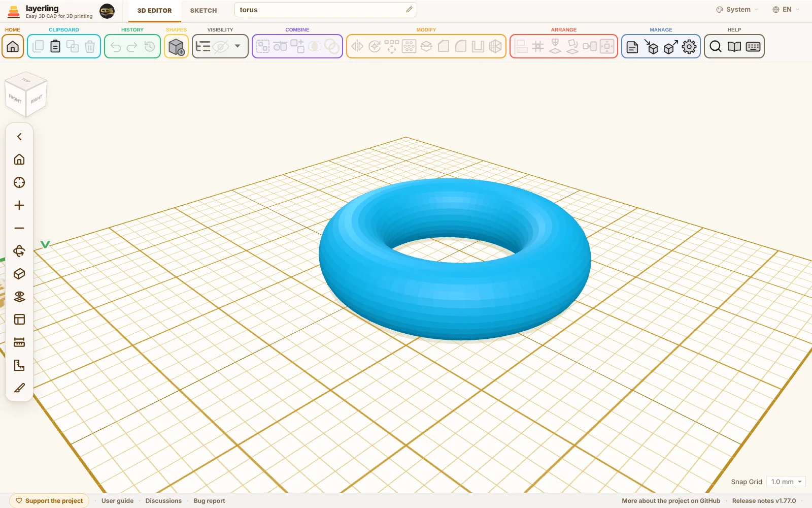Screen dimensions: 812x508
Task: Click the pencil rename icon in name field
Action: (409, 10)
